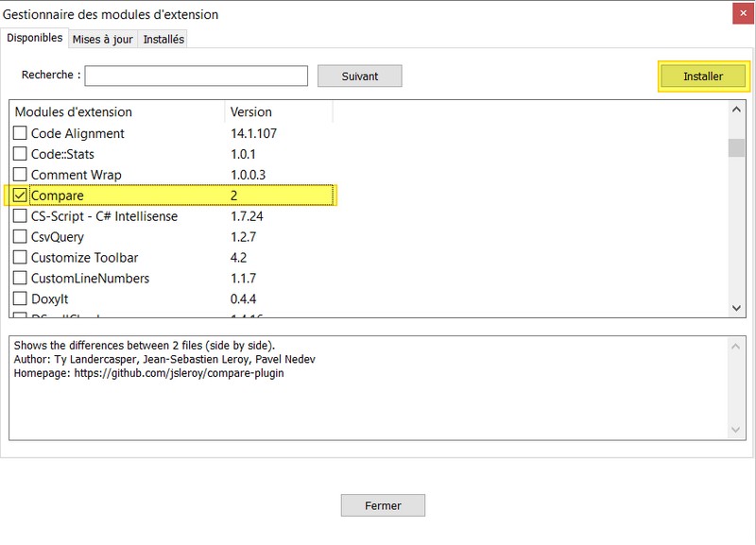The width and height of the screenshot is (756, 545).
Task: Tick the Customize Toolbar checkbox
Action: (x=20, y=258)
